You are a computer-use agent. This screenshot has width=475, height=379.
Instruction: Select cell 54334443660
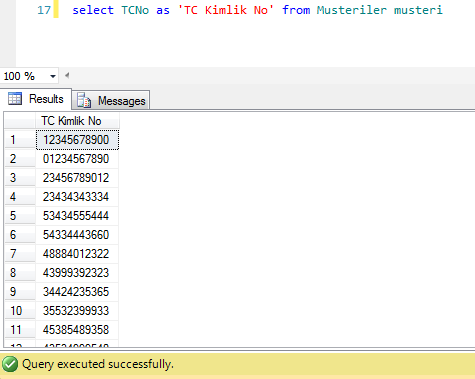tap(77, 235)
